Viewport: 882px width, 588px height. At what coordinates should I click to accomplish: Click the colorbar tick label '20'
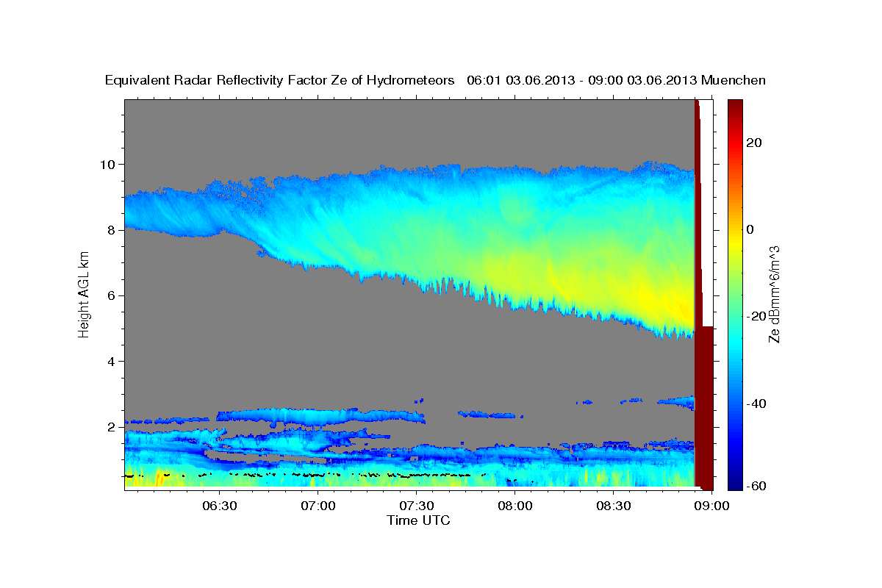(753, 142)
